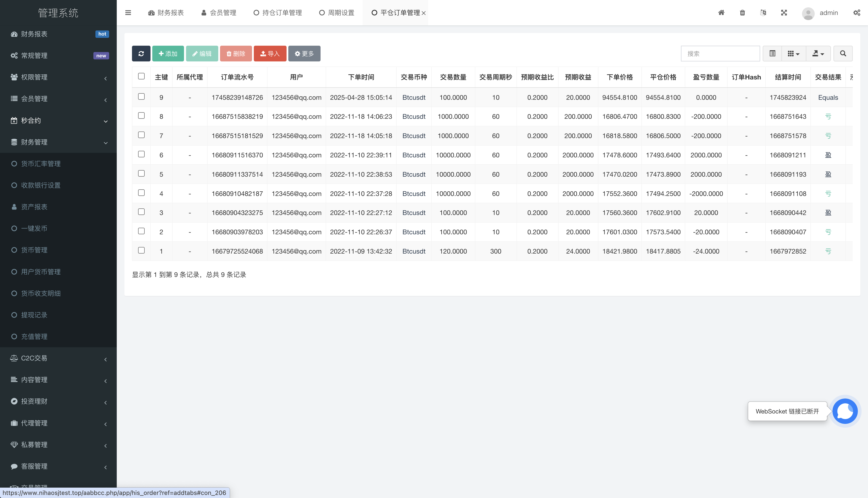Open the columns visibility dropdown
Image resolution: width=868 pixels, height=498 pixels.
793,54
